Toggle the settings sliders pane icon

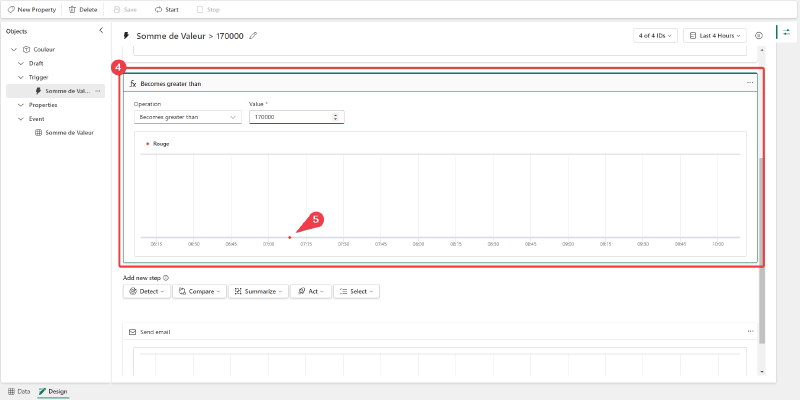786,32
